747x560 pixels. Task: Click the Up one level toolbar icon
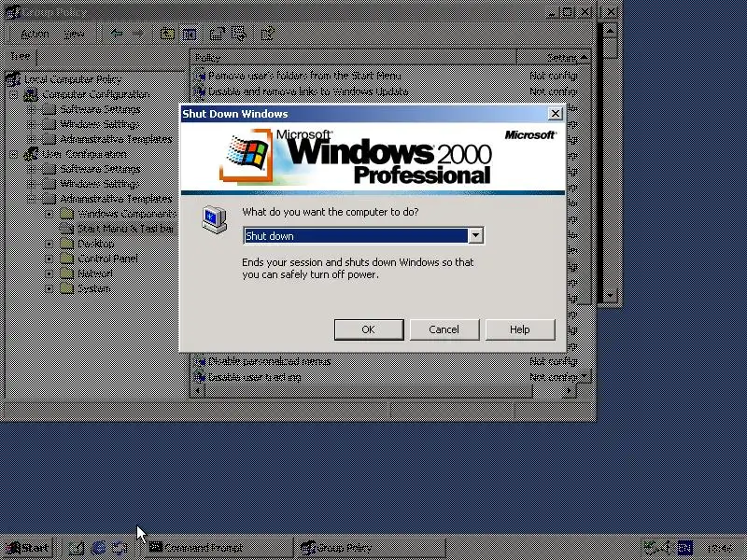(x=167, y=34)
